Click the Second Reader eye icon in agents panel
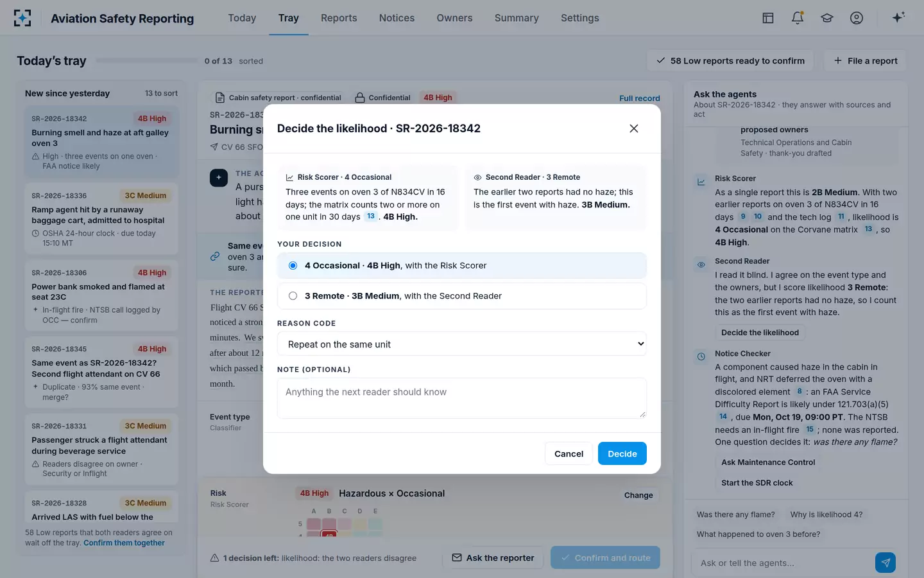 coord(701,265)
